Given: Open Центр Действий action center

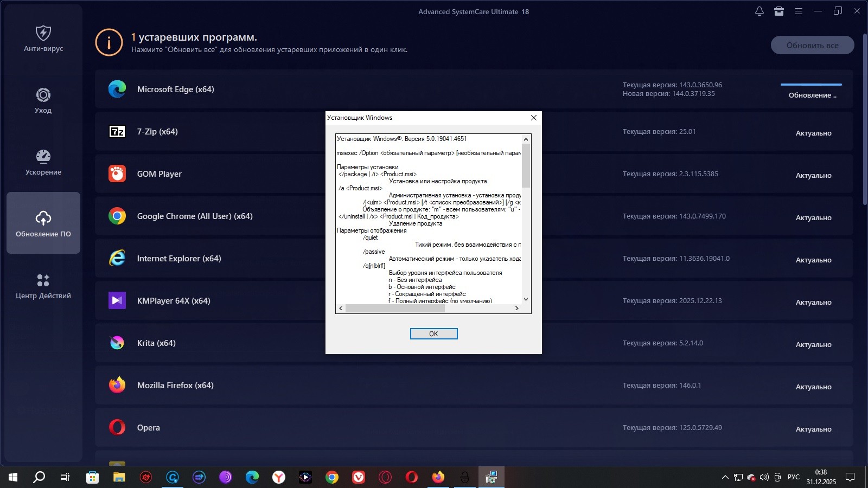Looking at the screenshot, I should (x=43, y=286).
